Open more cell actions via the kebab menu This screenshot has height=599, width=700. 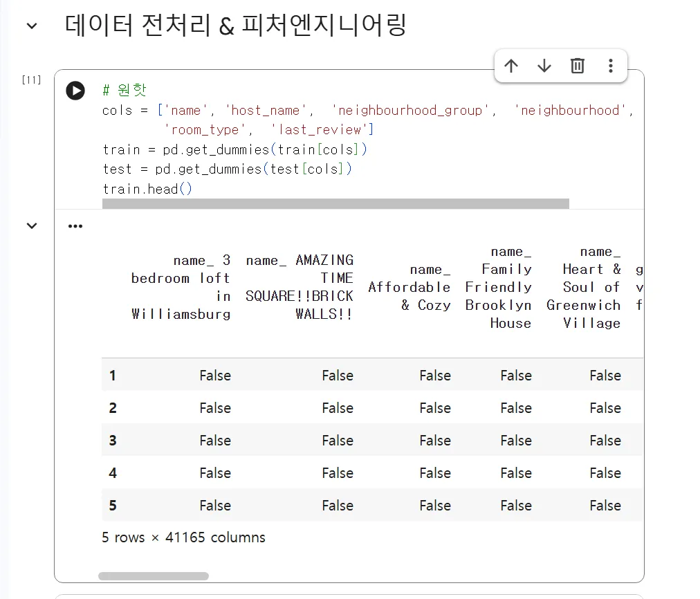tap(611, 65)
